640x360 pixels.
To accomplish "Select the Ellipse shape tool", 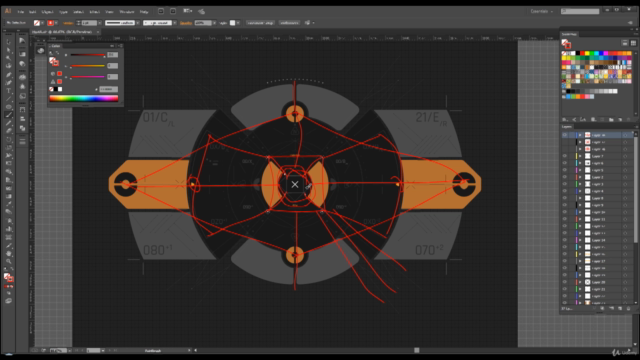I will coord(9,107).
